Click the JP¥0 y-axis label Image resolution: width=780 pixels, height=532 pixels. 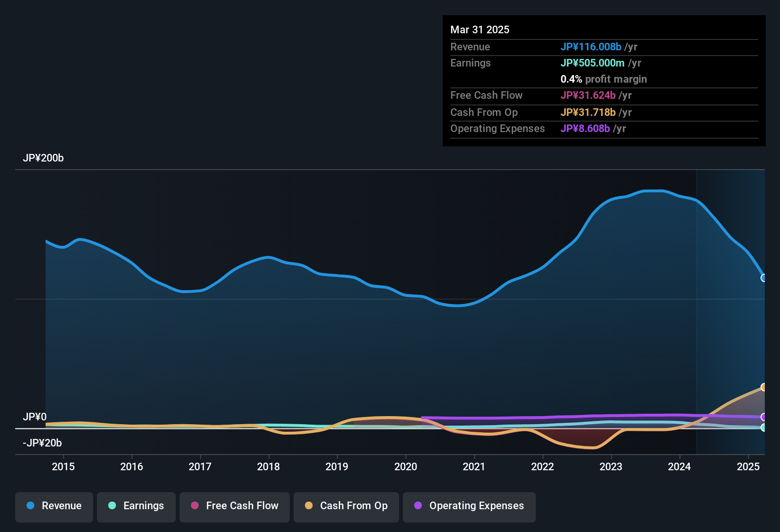(x=35, y=417)
